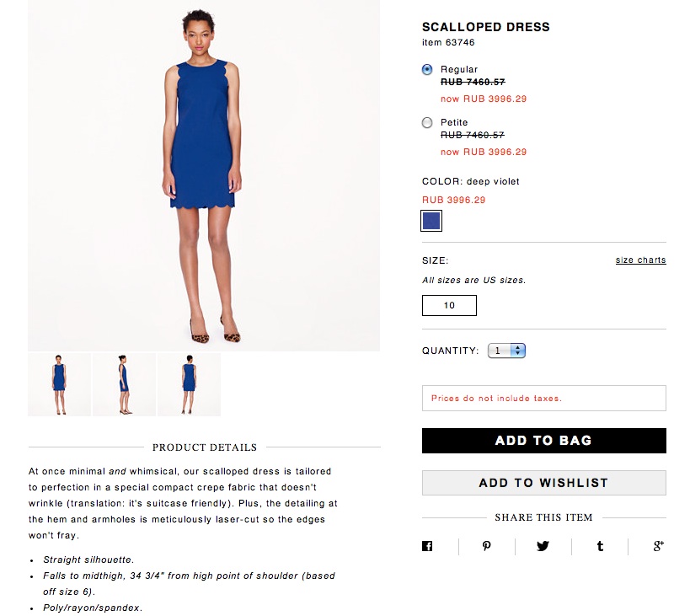Pick the deep violet color swatch
Screen dimensions: 690x616
click(x=431, y=221)
